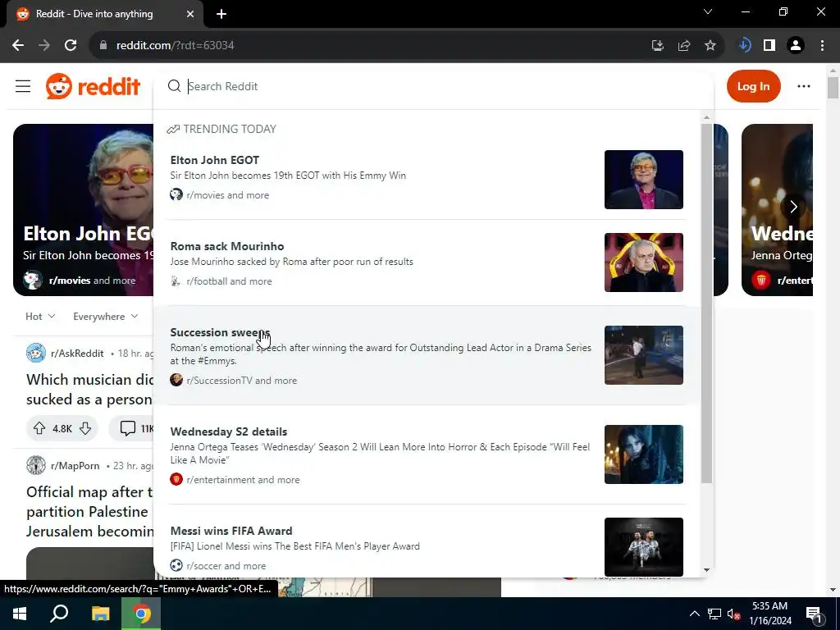Viewport: 840px width, 630px height.
Task: Click Elton John thumbnail in trending list
Action: pyautogui.click(x=643, y=180)
